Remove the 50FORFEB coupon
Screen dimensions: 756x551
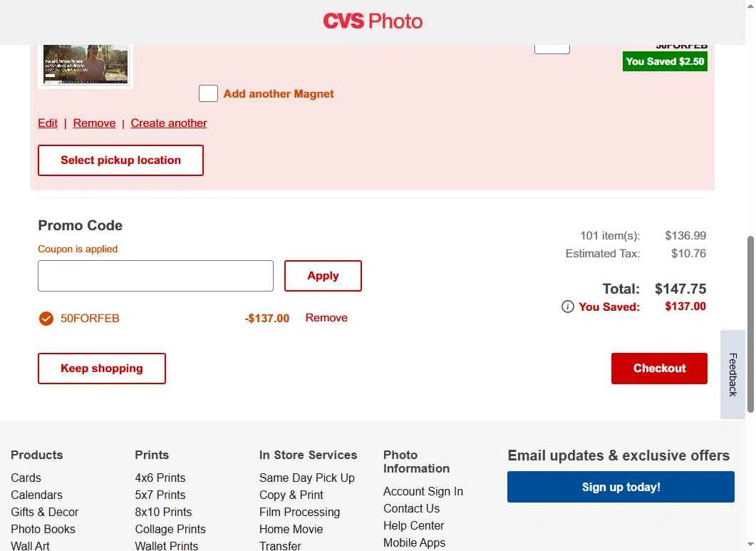[x=326, y=317]
